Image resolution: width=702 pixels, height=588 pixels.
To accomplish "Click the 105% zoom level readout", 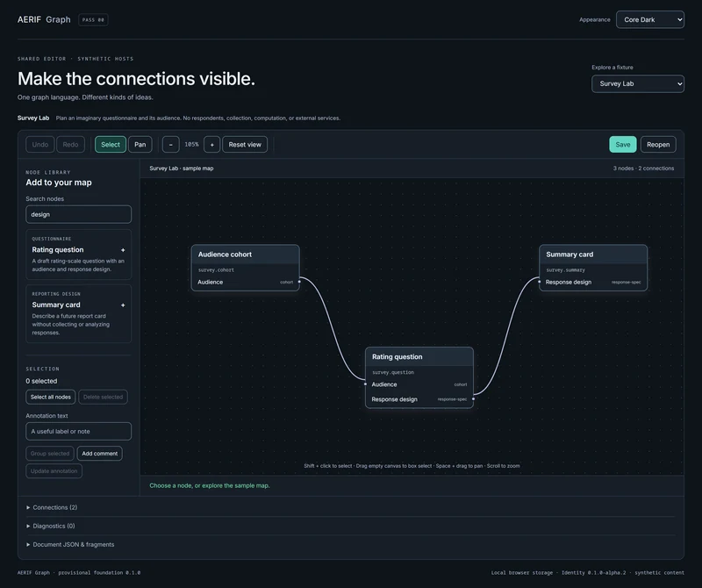I will [x=191, y=145].
